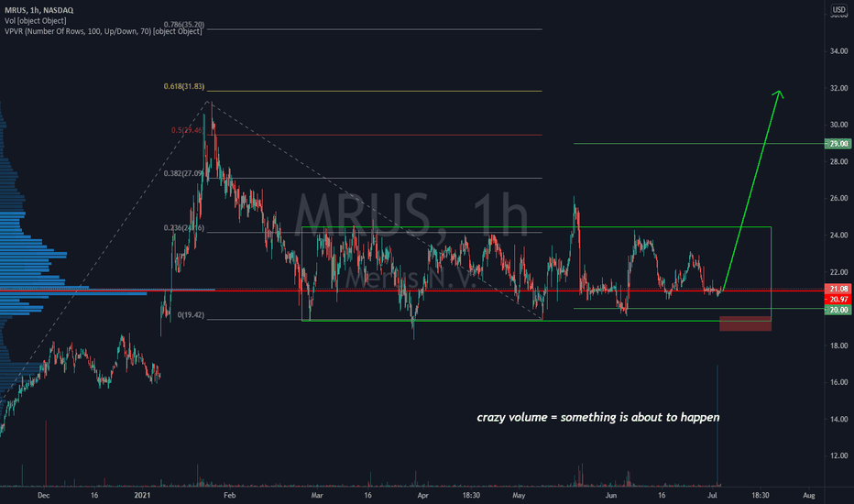Click the Aug date axis label
Viewport: 854px width, 504px height.
pyautogui.click(x=809, y=495)
